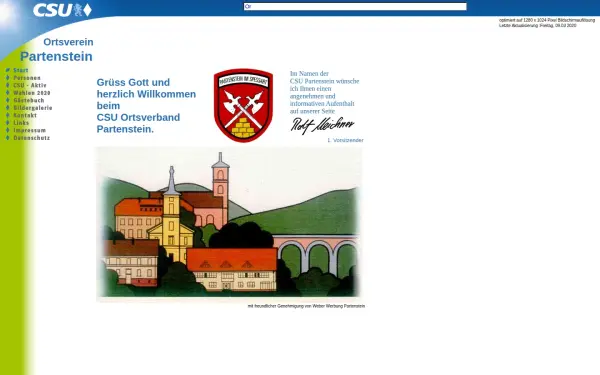Click the diamond bullet beside Gästebuch
Screen dimensions: 600x375
(x=8, y=100)
